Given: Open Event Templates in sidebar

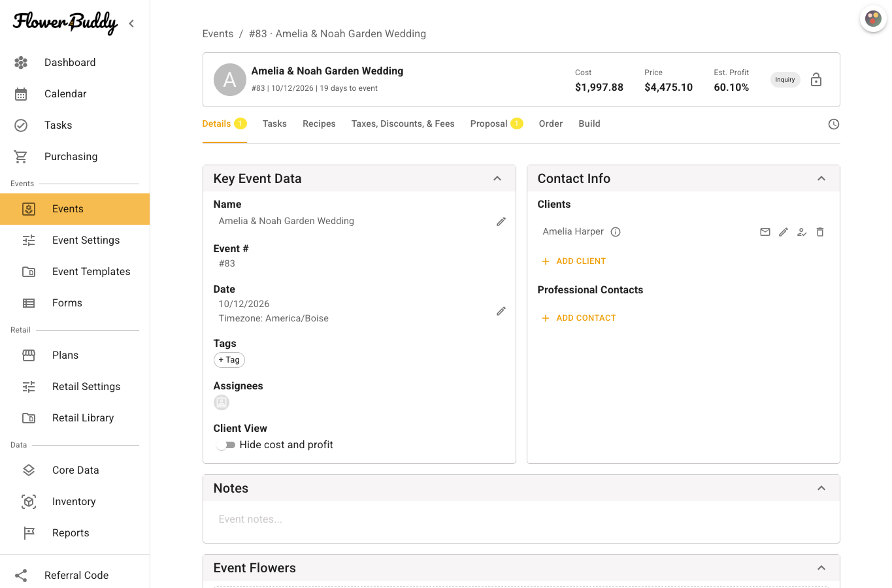Looking at the screenshot, I should [74, 272].
